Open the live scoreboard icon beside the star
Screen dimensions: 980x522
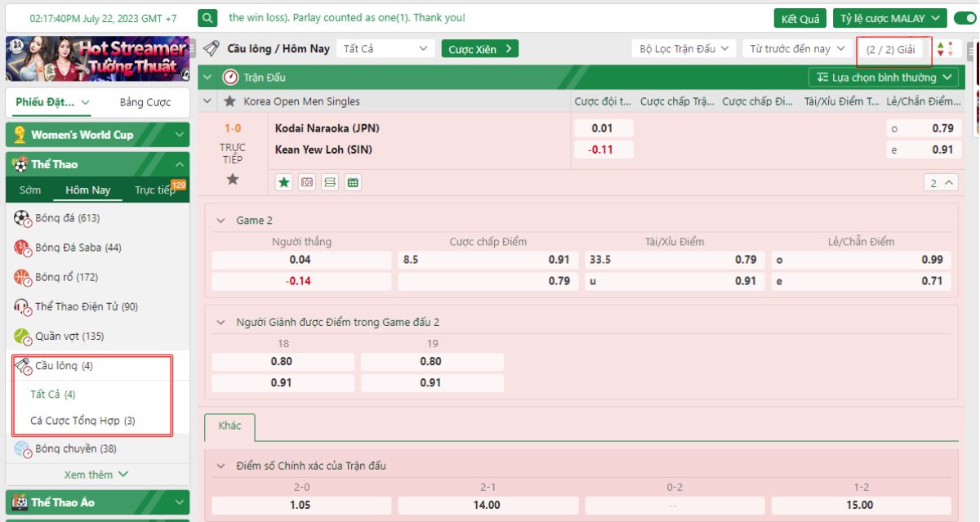coord(307,183)
